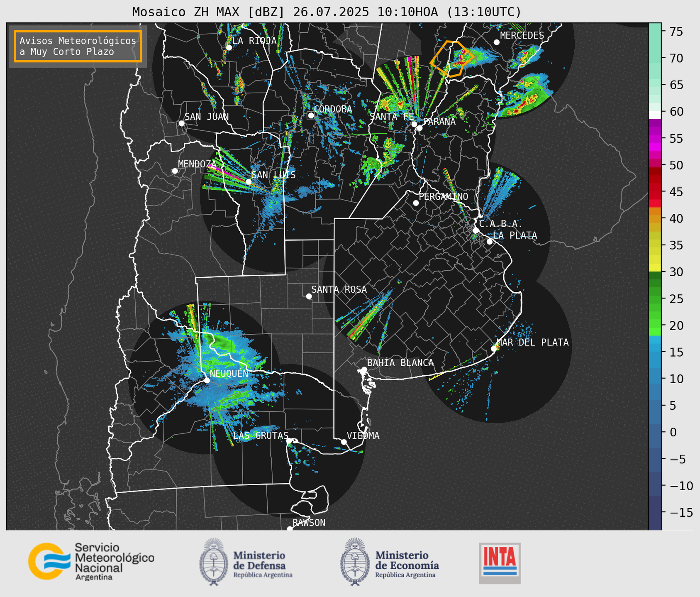Click the C.A.B.A. city label
Viewport: 700px width, 597px height.
501,224
